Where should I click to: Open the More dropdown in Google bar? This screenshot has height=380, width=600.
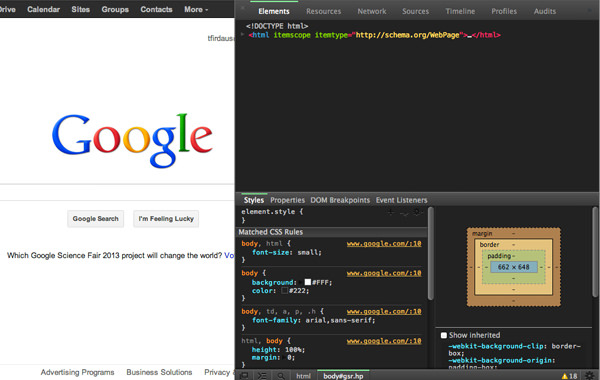click(196, 9)
